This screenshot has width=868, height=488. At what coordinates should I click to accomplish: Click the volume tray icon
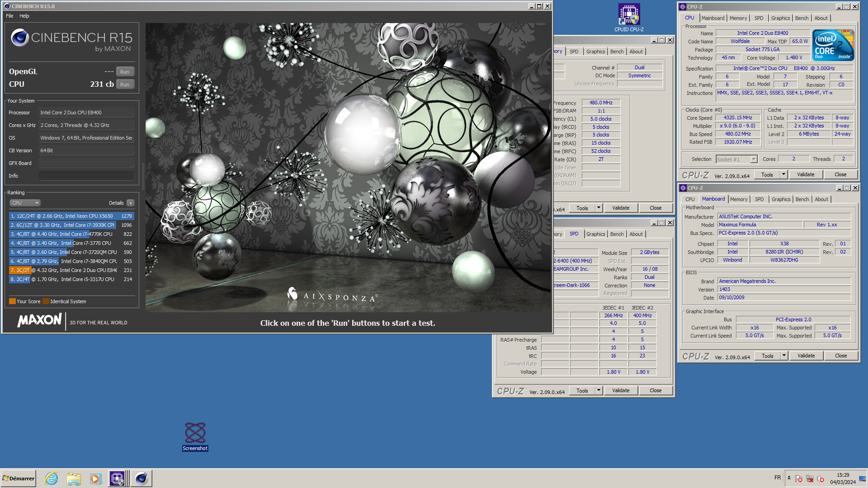click(821, 479)
